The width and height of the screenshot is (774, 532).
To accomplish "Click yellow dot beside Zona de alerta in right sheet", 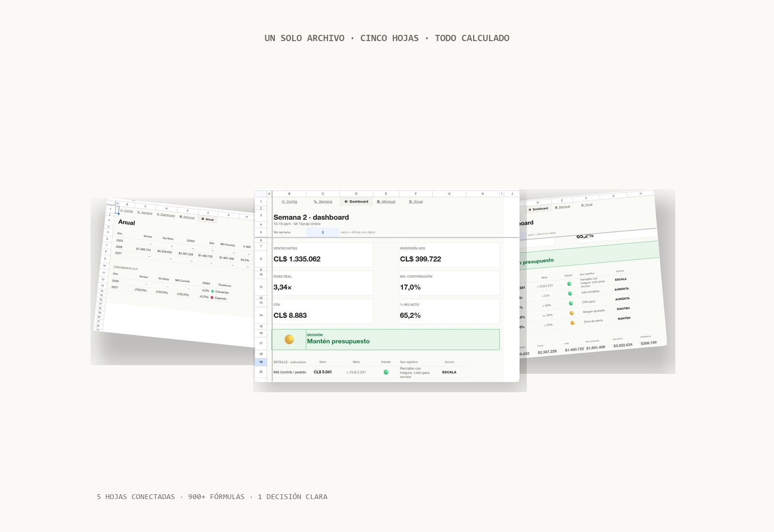I will pyautogui.click(x=573, y=323).
